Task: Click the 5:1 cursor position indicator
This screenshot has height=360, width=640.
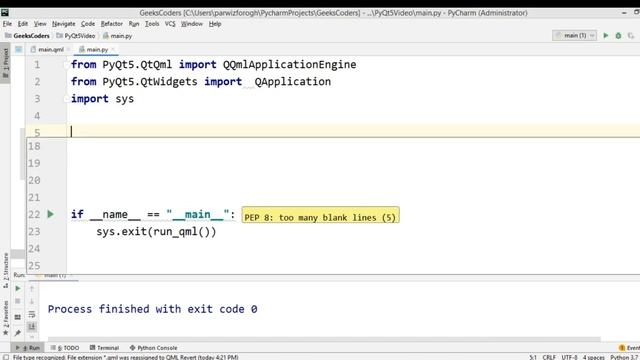Action: (x=533, y=357)
